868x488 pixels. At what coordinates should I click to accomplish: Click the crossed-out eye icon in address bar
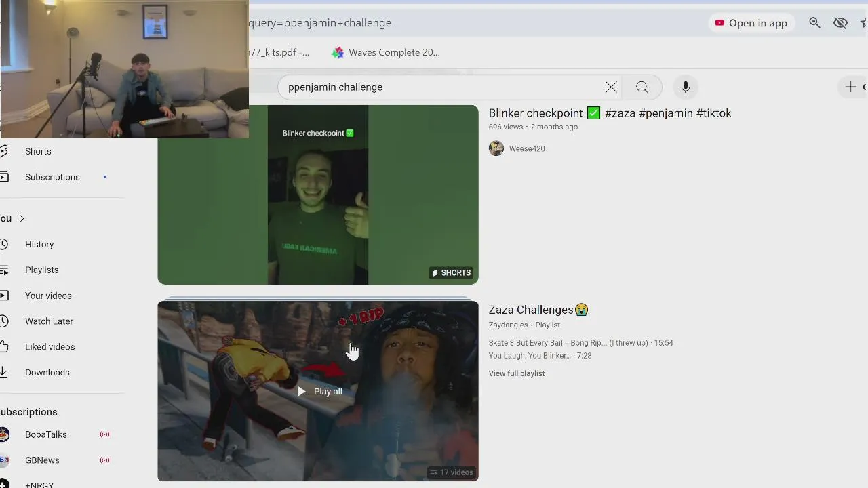pos(840,23)
